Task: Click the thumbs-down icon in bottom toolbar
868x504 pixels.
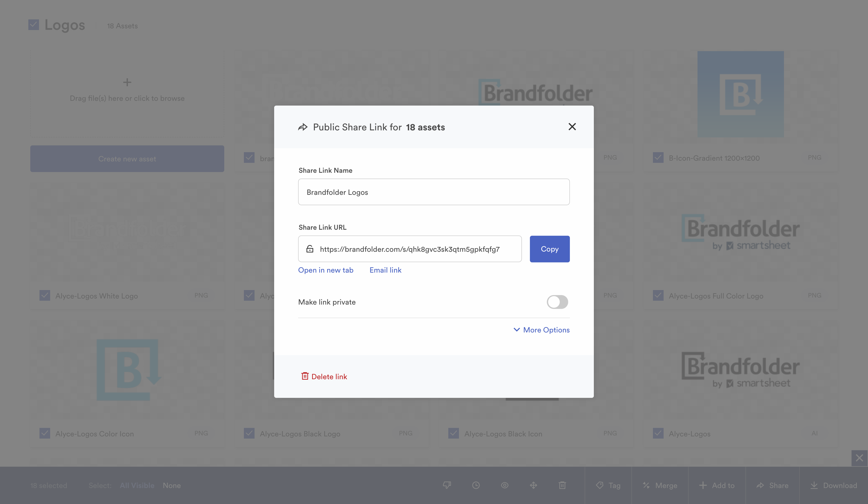Action: pos(447,485)
